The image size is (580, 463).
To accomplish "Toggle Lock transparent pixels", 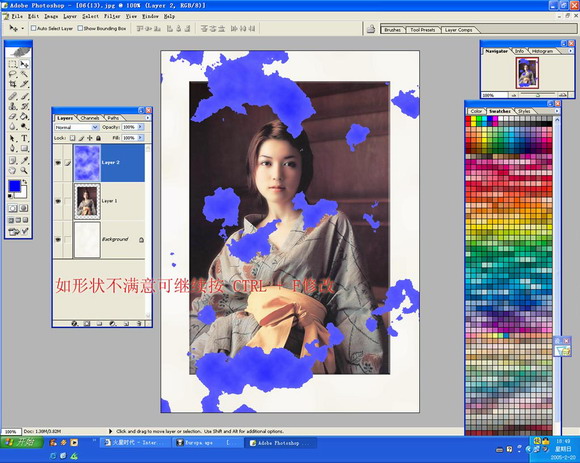I will tap(72, 138).
